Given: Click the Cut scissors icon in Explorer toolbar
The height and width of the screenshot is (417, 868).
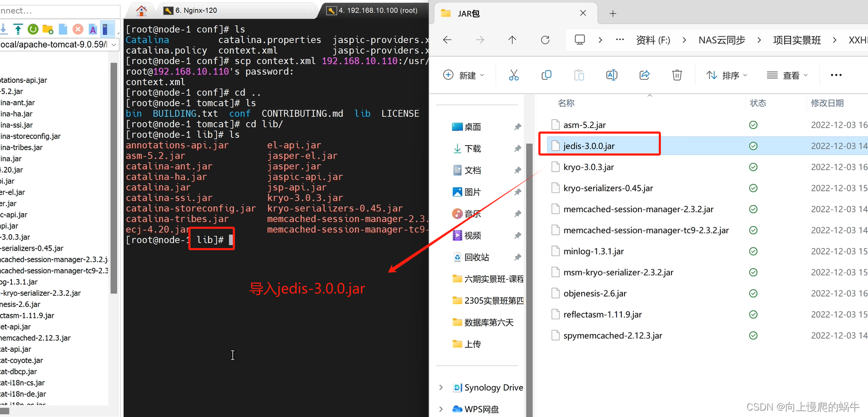Looking at the screenshot, I should [x=514, y=75].
